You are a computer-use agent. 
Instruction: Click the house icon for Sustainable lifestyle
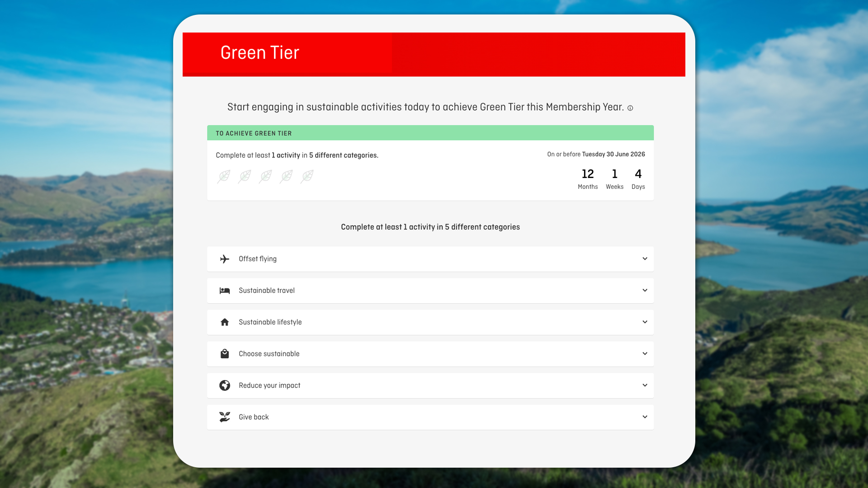pos(225,322)
